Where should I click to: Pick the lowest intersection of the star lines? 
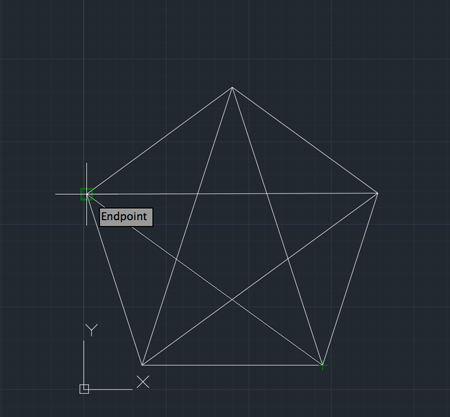click(232, 300)
